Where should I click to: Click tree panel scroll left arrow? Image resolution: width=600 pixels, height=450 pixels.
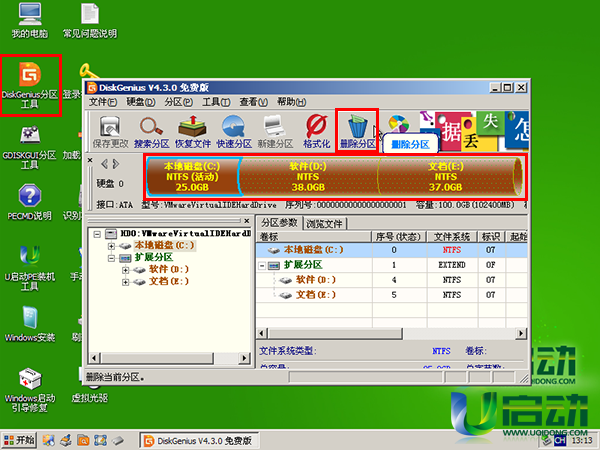coord(94,358)
